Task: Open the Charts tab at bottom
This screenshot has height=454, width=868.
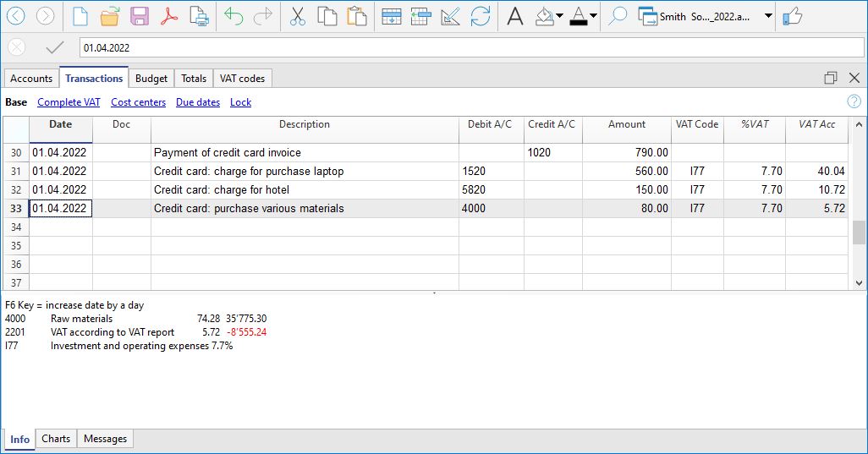Action: coord(56,439)
